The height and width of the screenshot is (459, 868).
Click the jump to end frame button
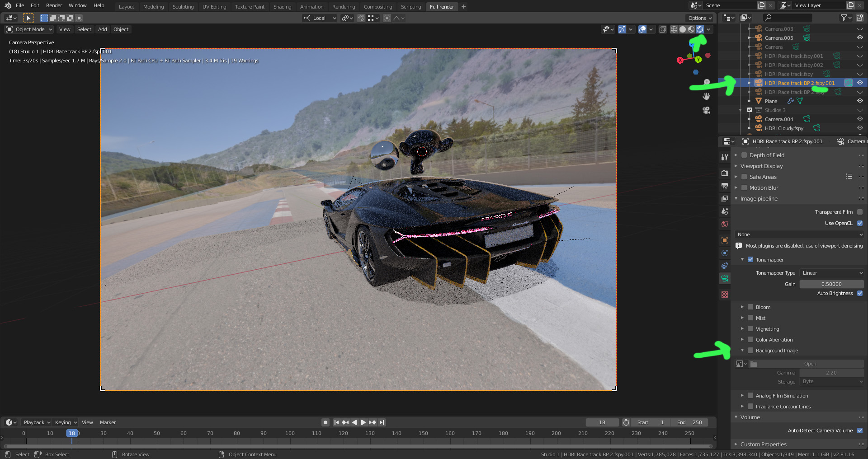point(382,422)
